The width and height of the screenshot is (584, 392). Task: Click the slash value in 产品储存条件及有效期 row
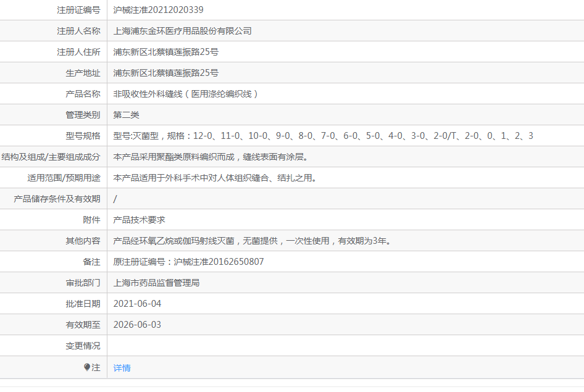[115, 199]
